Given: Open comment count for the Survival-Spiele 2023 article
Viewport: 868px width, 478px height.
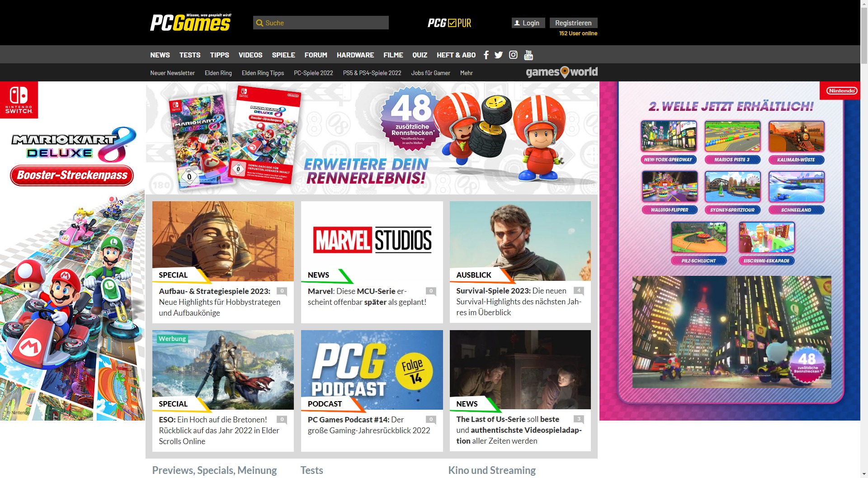Looking at the screenshot, I should click(579, 291).
